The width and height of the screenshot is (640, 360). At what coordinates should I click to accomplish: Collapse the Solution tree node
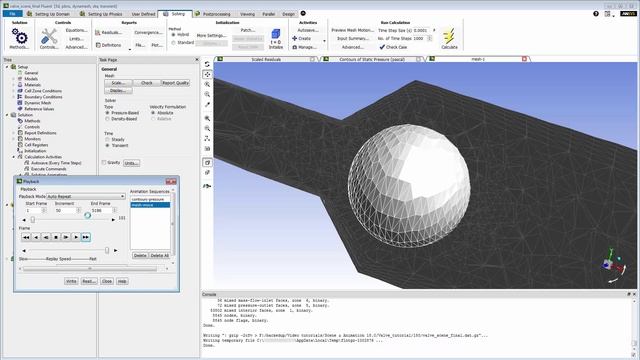[7, 115]
